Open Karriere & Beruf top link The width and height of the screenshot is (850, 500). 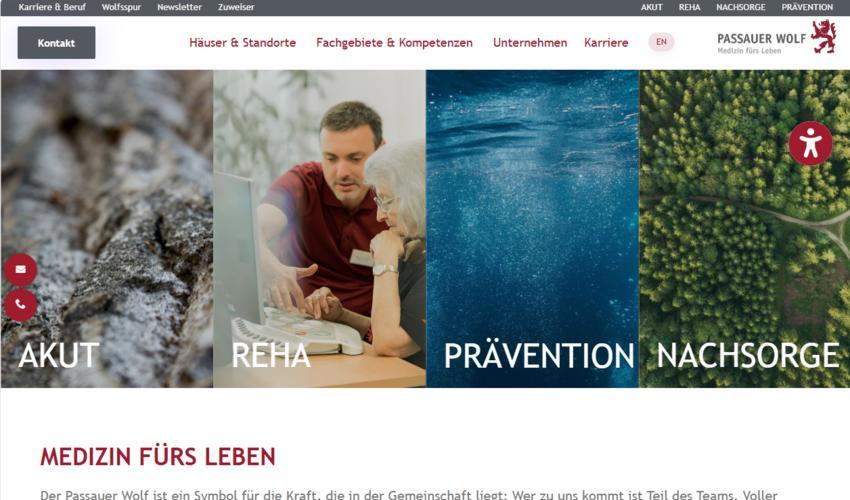(52, 7)
